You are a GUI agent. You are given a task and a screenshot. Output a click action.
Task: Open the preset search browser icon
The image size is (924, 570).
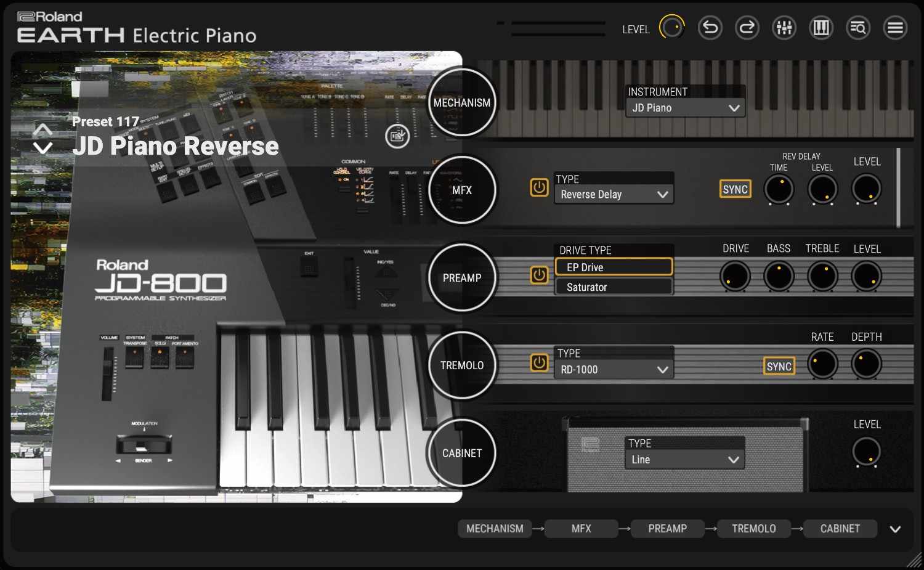858,28
